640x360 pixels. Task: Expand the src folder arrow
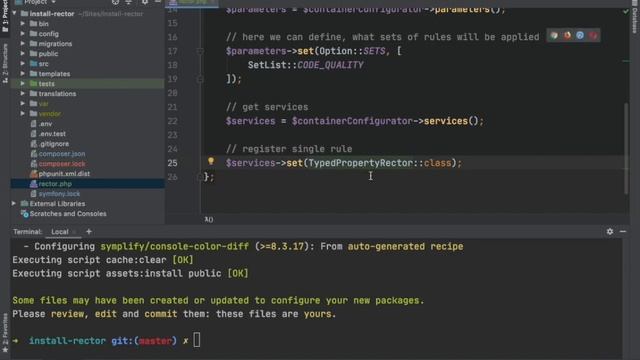pos(23,64)
